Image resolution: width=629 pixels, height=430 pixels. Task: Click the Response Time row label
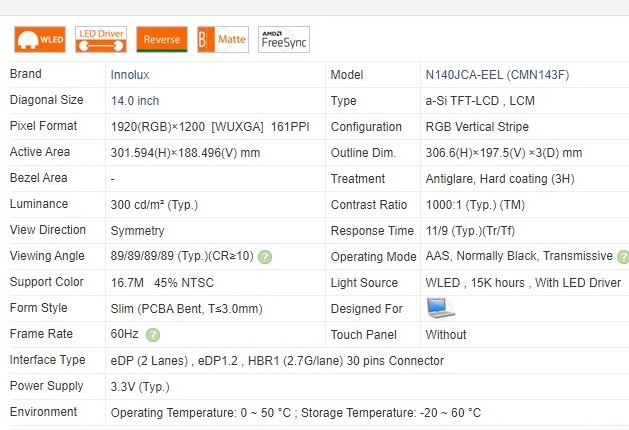click(x=372, y=231)
